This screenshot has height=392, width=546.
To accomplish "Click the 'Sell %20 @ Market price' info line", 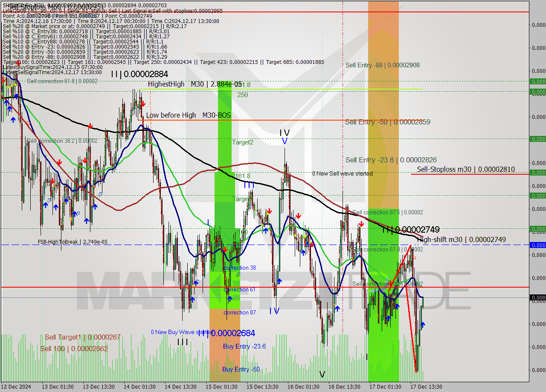I will coord(95,26).
